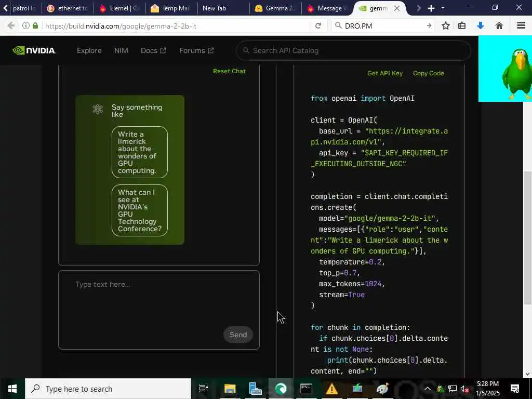Switch to the ethernet tab

(68, 8)
